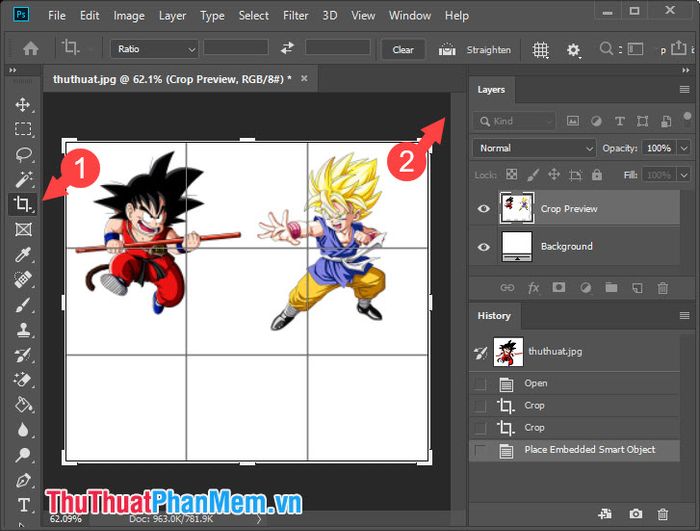Close the thuthuat.jpg document tab
Viewport: 700px width, 531px height.
point(304,79)
